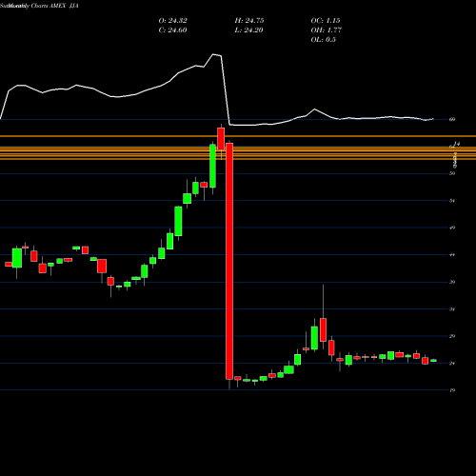The height and width of the screenshot is (476, 476).
Task: Select the open value 'O: 24.32'
Action: pyautogui.click(x=172, y=21)
